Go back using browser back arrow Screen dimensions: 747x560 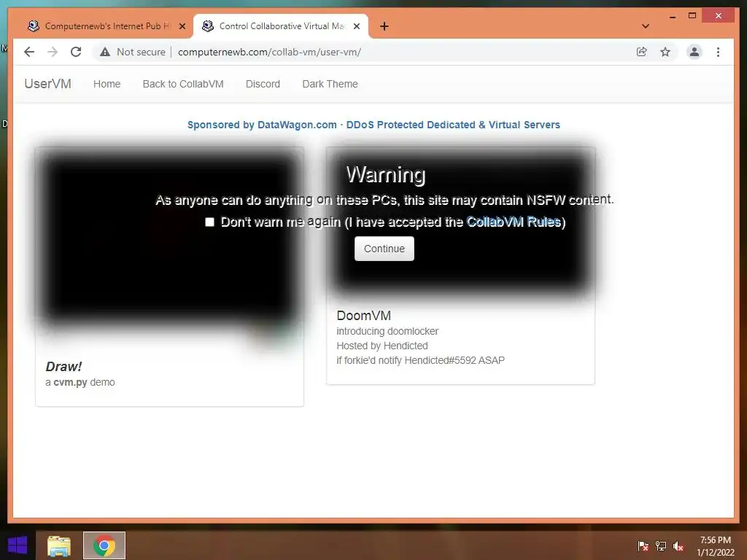coord(29,52)
